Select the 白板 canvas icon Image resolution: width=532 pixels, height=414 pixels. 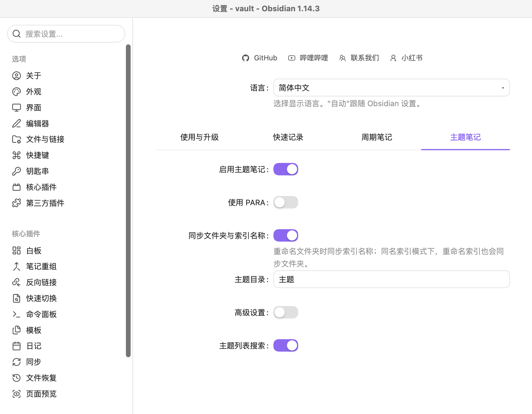[x=17, y=251]
